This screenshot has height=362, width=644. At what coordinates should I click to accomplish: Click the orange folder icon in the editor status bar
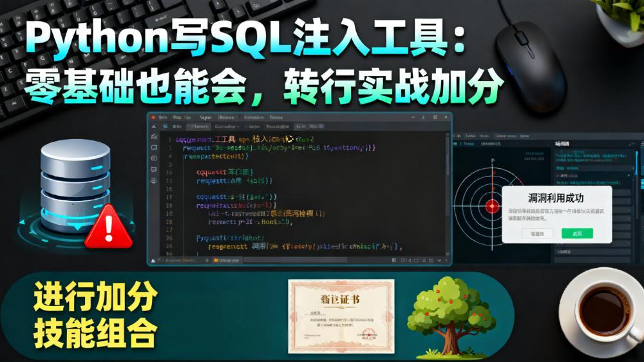216,260
